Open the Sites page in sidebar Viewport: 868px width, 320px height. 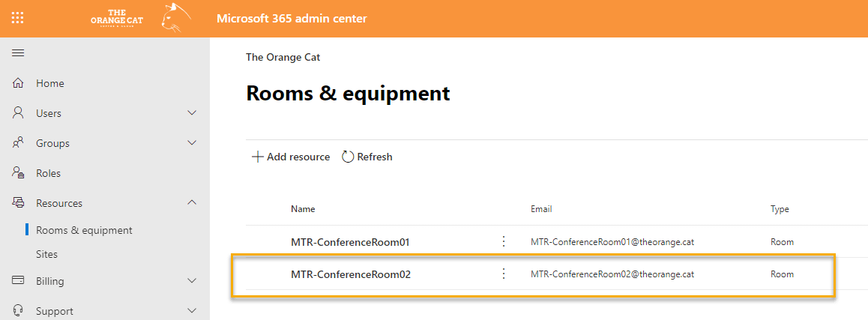(x=47, y=255)
